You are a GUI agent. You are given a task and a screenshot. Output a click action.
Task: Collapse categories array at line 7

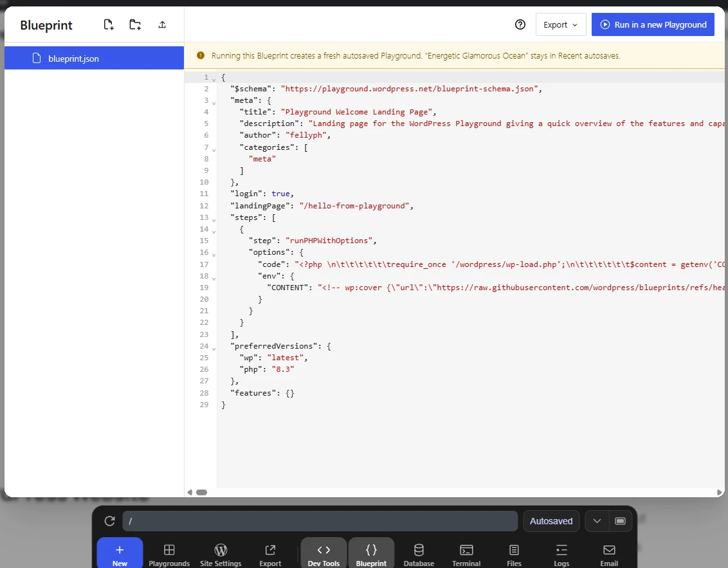pyautogui.click(x=214, y=149)
